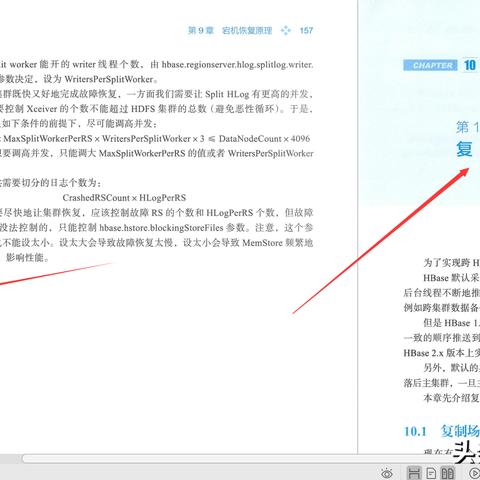Image resolution: width=480 pixels, height=480 pixels.
Task: Enable continuous scrolling view icon
Action: [x=414, y=473]
